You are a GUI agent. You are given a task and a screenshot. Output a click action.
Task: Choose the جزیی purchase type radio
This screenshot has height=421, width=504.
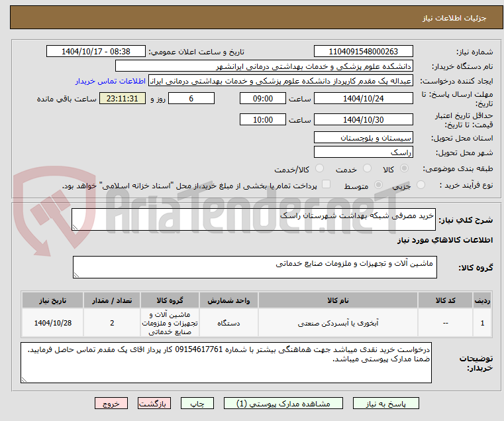421,185
